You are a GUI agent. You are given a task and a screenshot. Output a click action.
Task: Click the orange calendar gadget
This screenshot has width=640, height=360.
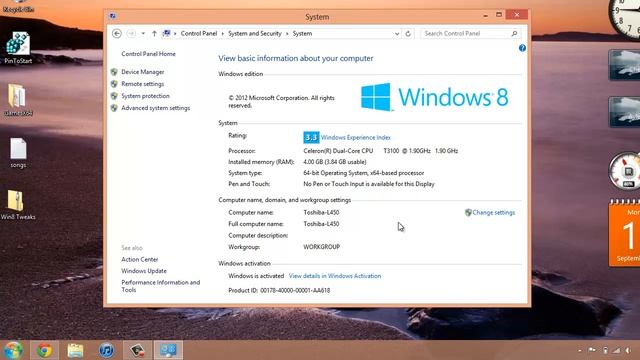click(x=624, y=233)
